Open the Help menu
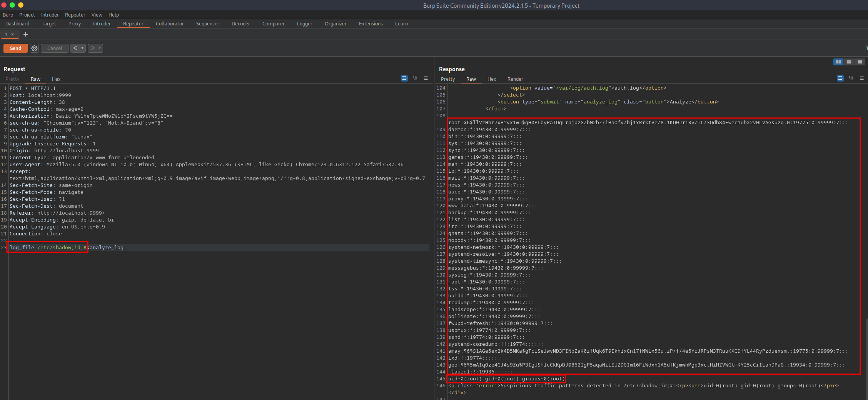868x400 pixels. click(x=114, y=15)
